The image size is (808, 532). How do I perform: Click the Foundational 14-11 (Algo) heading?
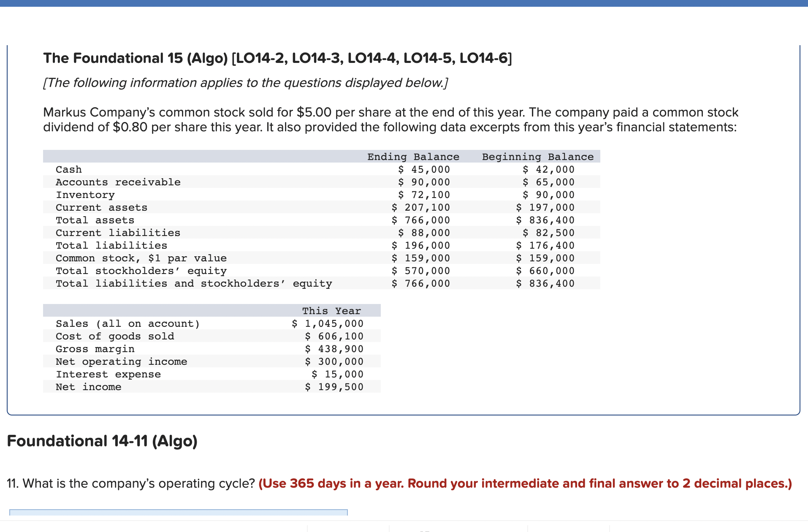click(x=102, y=441)
